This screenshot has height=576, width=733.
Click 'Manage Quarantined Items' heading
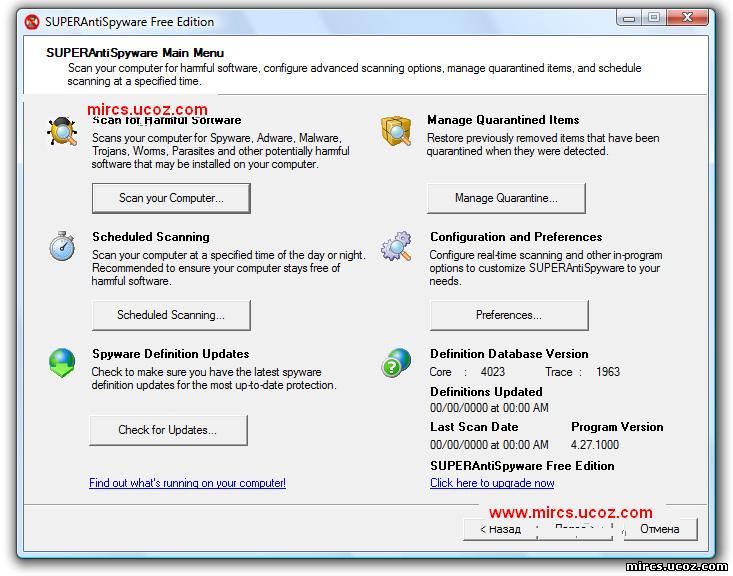[503, 120]
